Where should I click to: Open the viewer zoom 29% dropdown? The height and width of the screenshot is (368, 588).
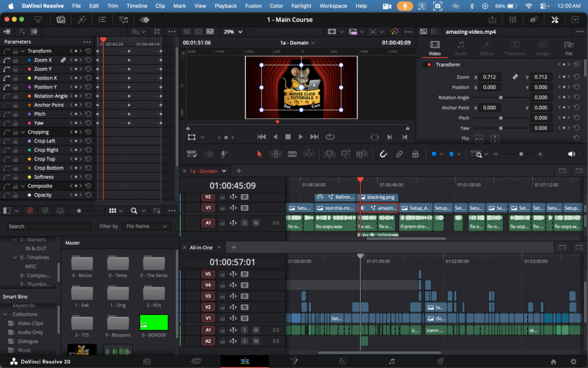(232, 32)
